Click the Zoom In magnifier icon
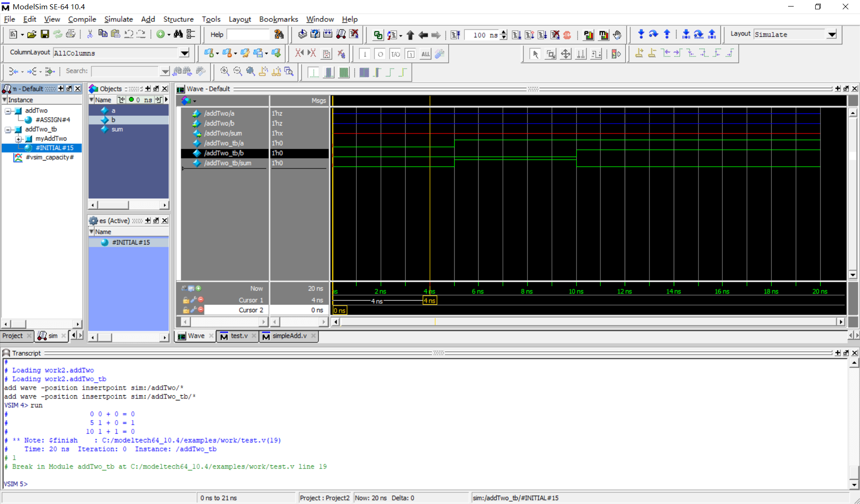The width and height of the screenshot is (860, 504). point(225,71)
